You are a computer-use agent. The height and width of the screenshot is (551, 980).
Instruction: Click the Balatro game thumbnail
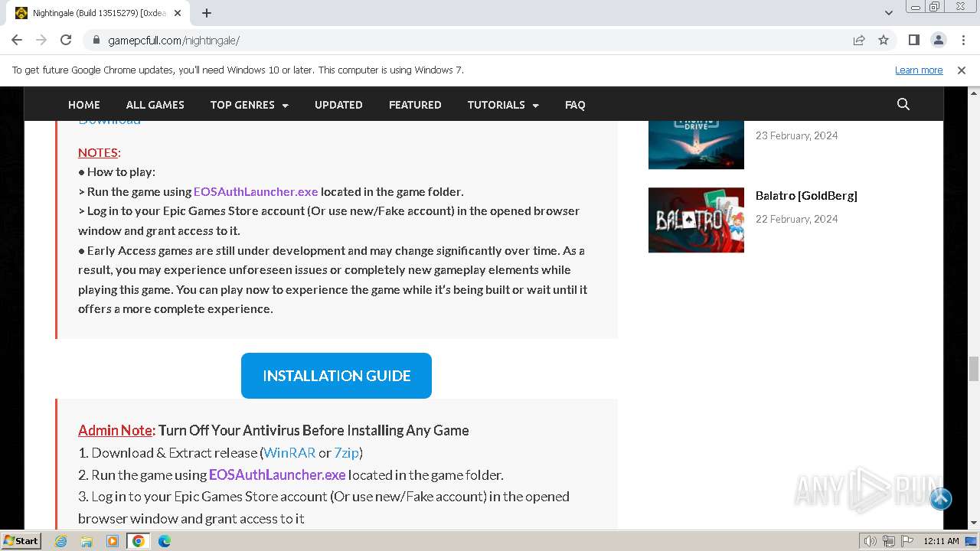pos(696,220)
